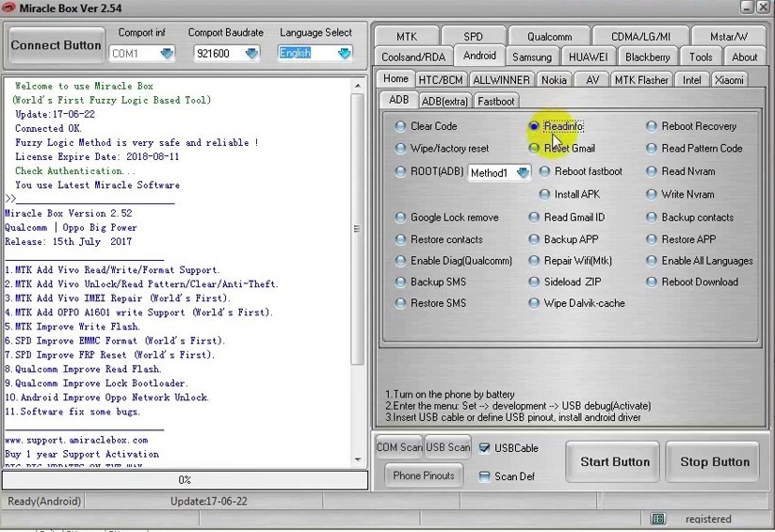Enable the Scan Def checkbox
Image resolution: width=775 pixels, height=532 pixels.
pyautogui.click(x=484, y=476)
